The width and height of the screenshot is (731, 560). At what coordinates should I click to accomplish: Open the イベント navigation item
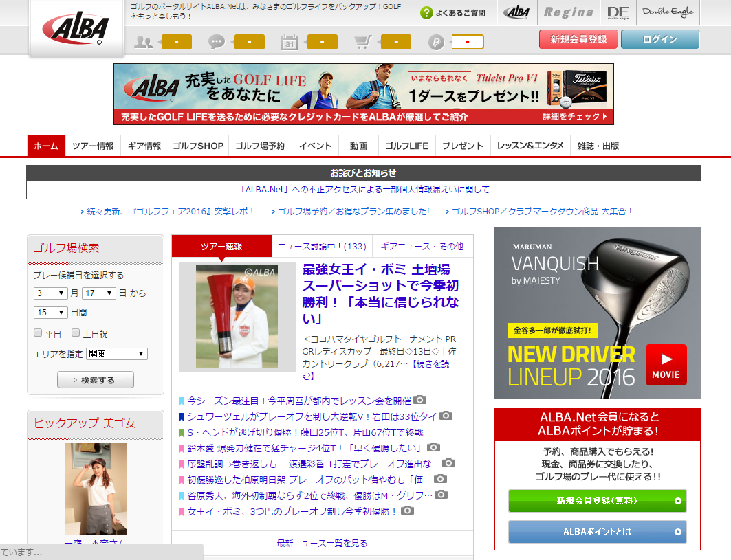315,146
